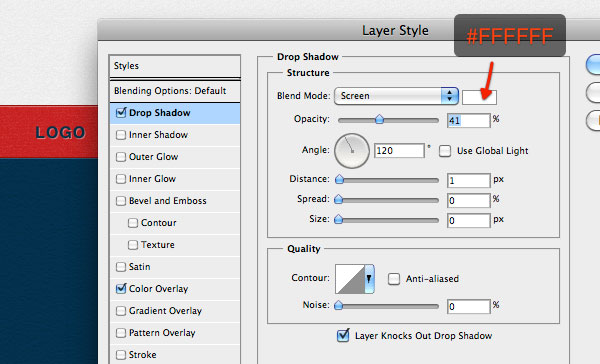Click the Spread slider handle
Screen dimensions: 600x364
click(x=338, y=199)
